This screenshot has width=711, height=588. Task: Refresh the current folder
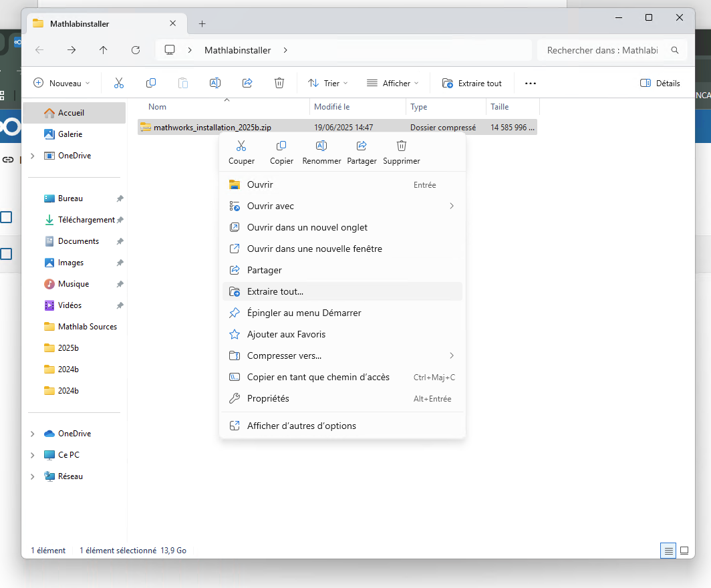(x=136, y=50)
